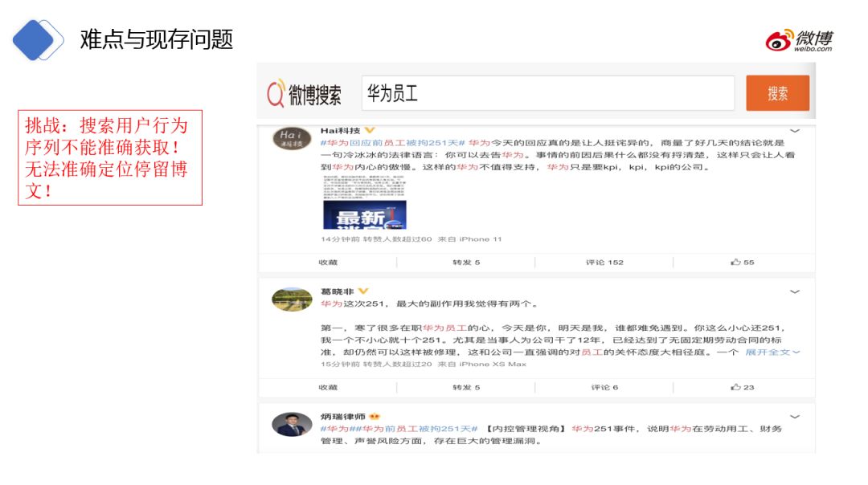
Task: Click the 炳瑞律师 username
Action: [x=342, y=417]
